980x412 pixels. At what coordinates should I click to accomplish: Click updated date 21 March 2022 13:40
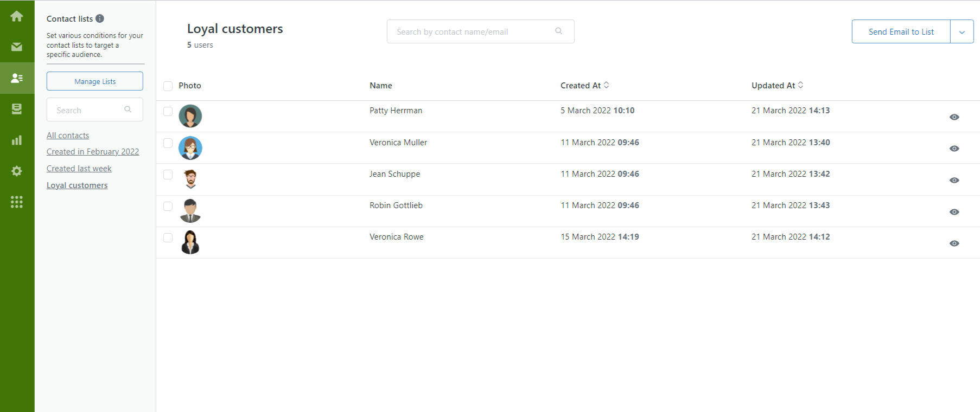791,143
